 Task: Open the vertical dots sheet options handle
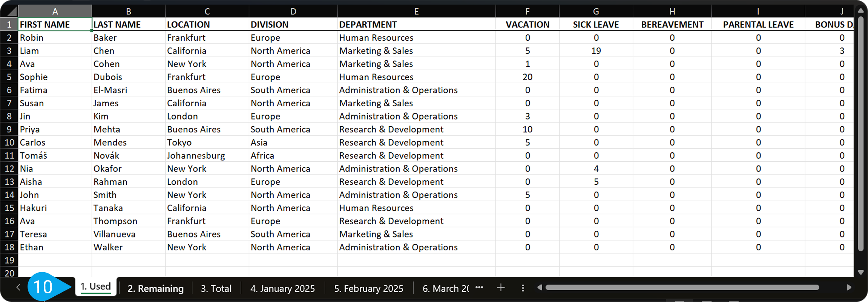point(523,288)
